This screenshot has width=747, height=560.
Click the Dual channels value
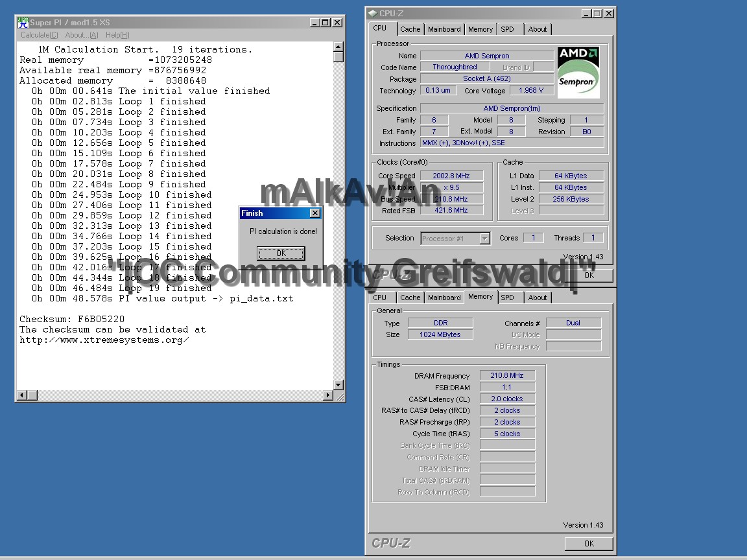[x=573, y=323]
